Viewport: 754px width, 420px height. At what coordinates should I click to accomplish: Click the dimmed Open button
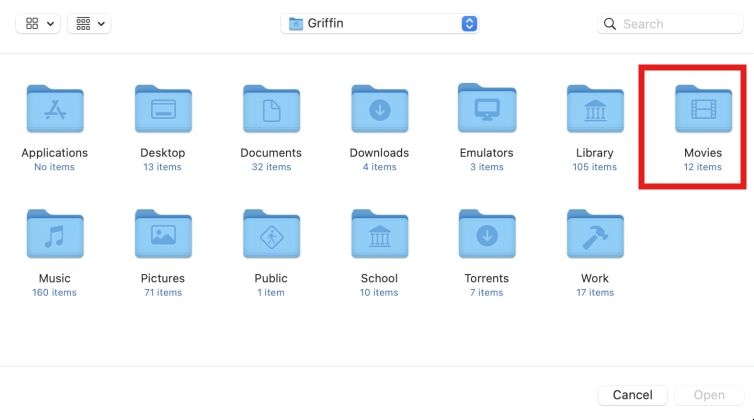tap(709, 395)
